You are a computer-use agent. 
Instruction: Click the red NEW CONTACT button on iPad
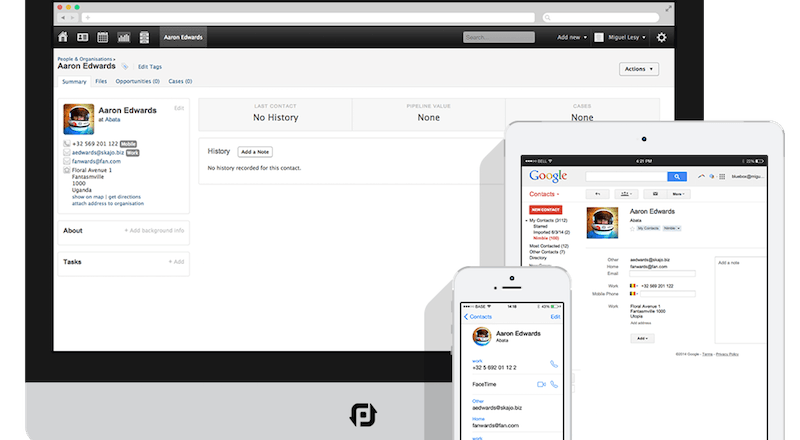545,210
